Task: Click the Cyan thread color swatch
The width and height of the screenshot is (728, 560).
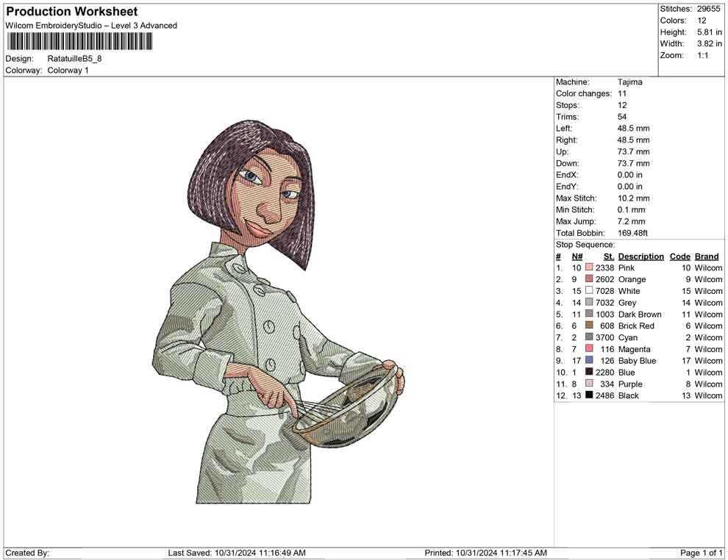Action: 589,337
